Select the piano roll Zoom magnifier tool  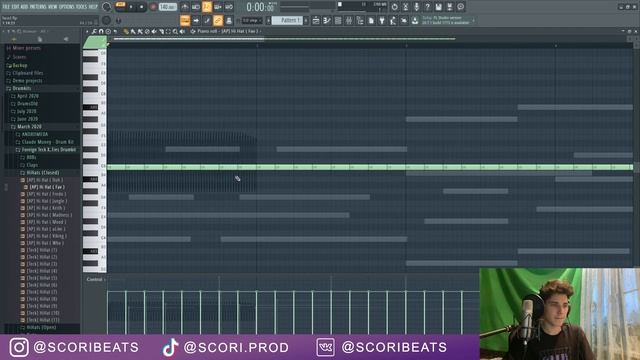pyautogui.click(x=175, y=31)
